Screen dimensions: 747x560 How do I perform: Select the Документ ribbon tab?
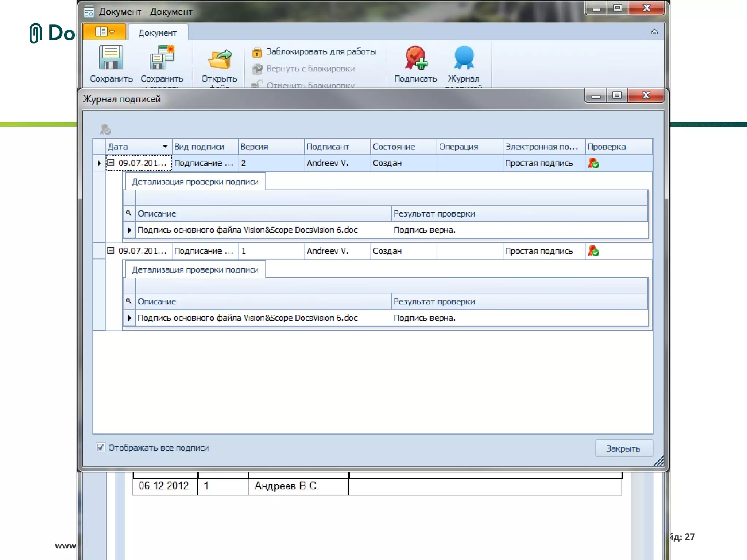coord(158,33)
